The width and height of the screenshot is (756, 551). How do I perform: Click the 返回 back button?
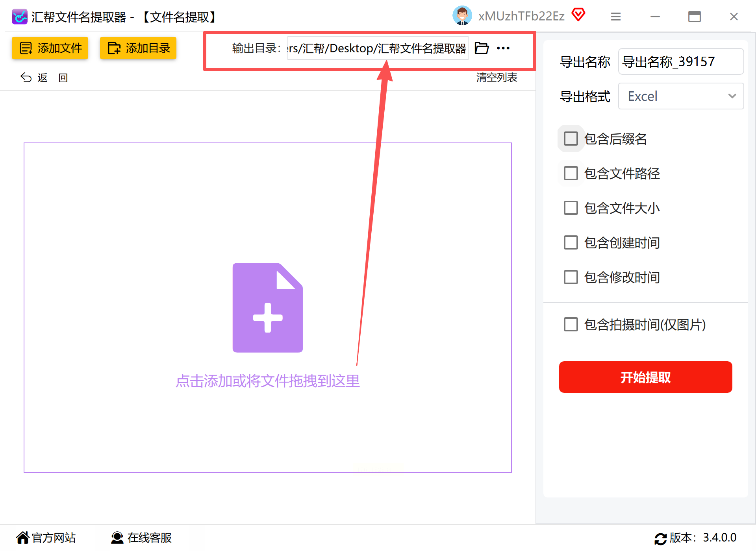click(44, 78)
